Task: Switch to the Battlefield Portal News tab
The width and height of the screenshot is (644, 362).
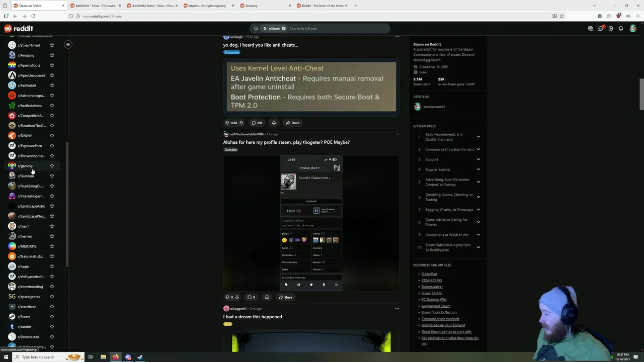Action: click(x=151, y=6)
